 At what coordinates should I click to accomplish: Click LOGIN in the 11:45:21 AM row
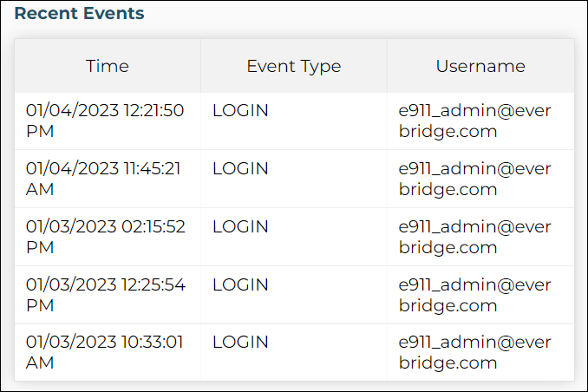click(240, 168)
